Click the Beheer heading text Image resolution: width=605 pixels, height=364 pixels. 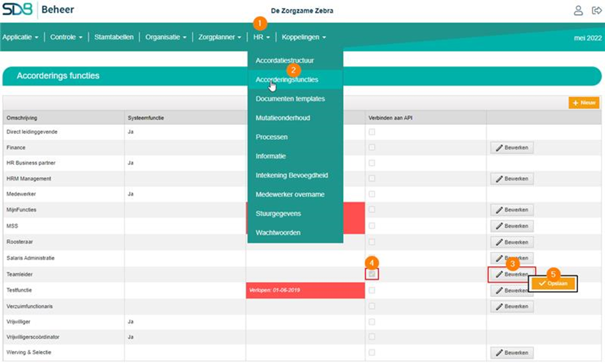(x=58, y=10)
